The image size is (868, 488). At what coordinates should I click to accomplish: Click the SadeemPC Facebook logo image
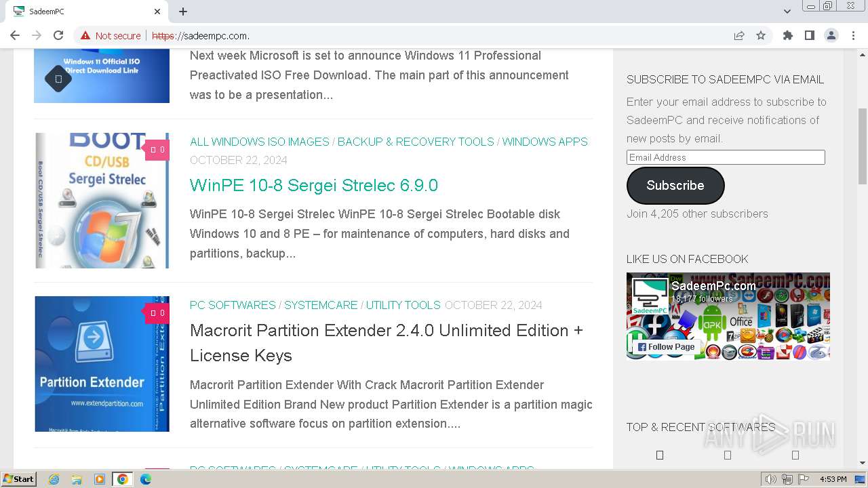[x=650, y=296]
